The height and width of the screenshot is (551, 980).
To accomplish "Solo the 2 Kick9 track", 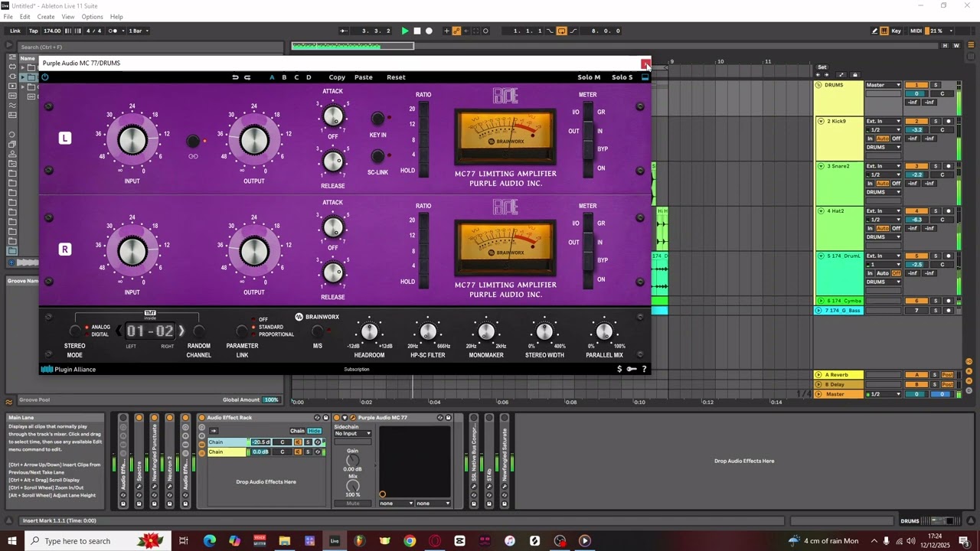I will 935,122.
